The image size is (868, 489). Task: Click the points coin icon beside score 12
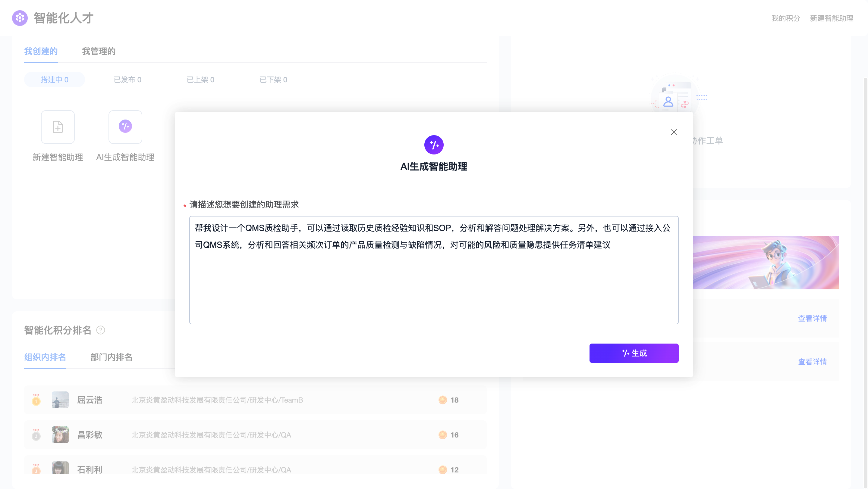[x=443, y=470]
